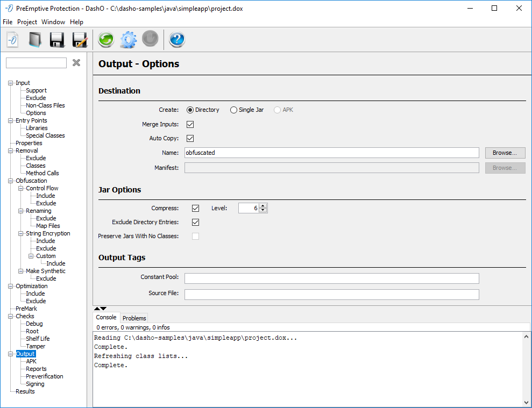This screenshot has height=408, width=532.
Task: Click the Constant Pool text field
Action: click(x=331, y=278)
